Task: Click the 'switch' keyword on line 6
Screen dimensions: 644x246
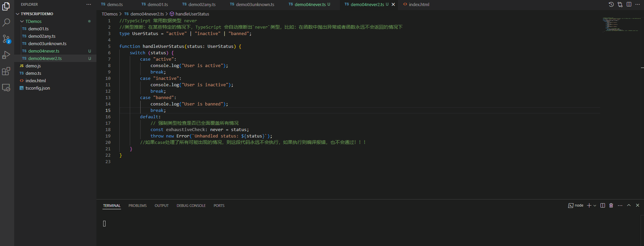Action: [x=138, y=53]
